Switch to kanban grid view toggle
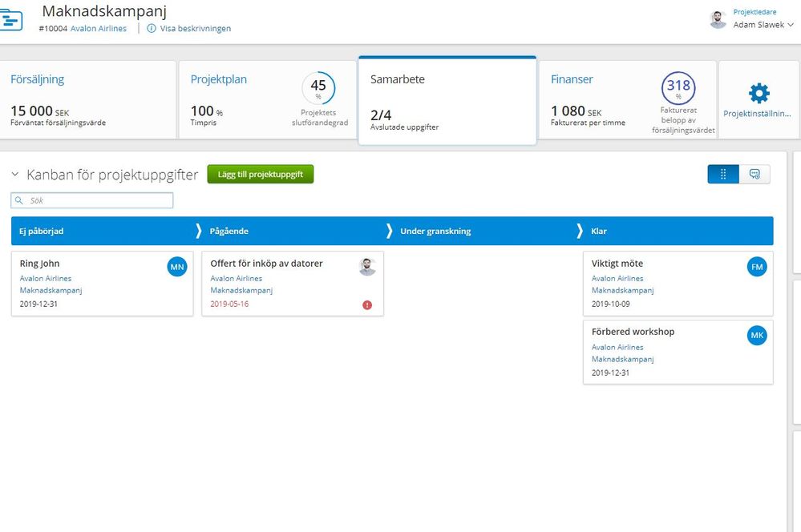Image resolution: width=801 pixels, height=532 pixels. (x=723, y=174)
